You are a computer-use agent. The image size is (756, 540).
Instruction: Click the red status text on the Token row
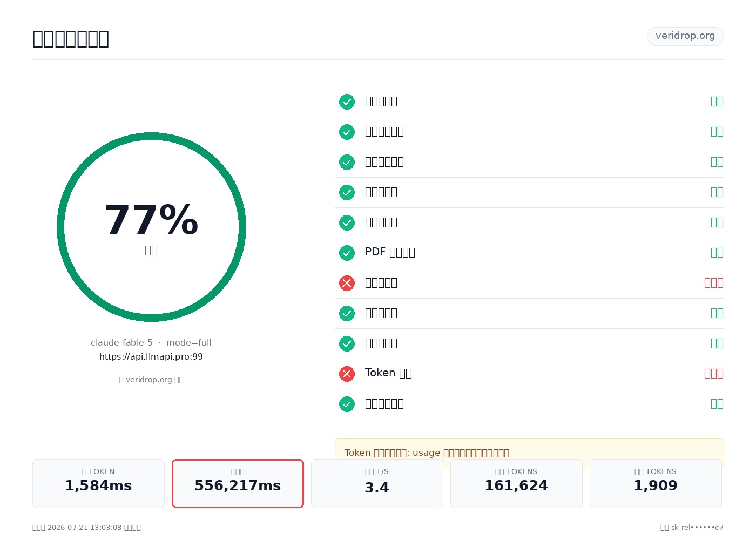[714, 374]
